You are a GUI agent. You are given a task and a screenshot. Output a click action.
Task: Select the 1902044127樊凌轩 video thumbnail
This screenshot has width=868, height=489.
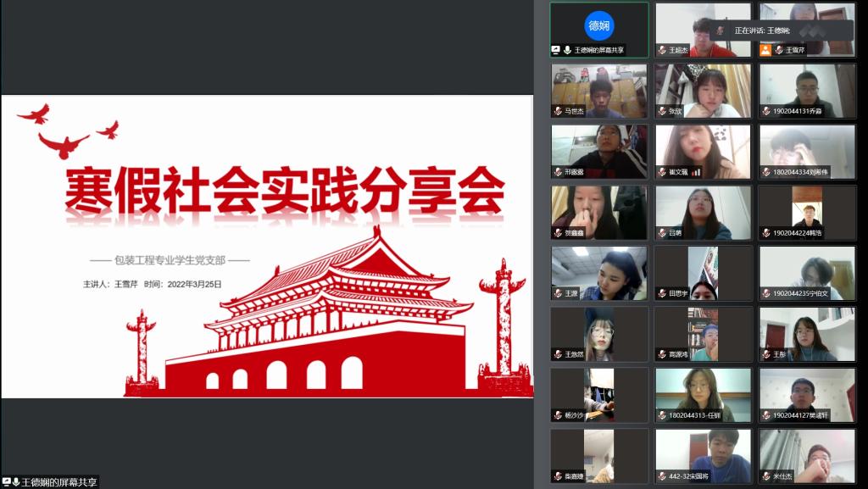point(806,394)
